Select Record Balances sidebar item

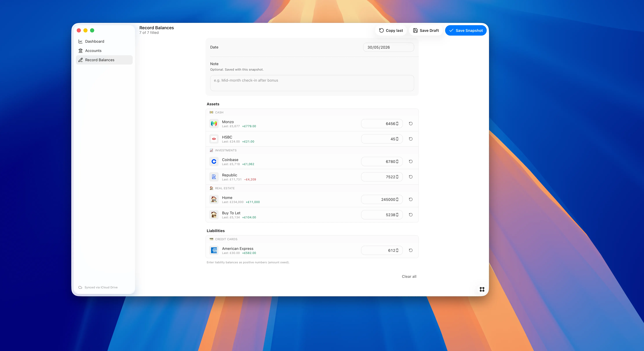[104, 60]
